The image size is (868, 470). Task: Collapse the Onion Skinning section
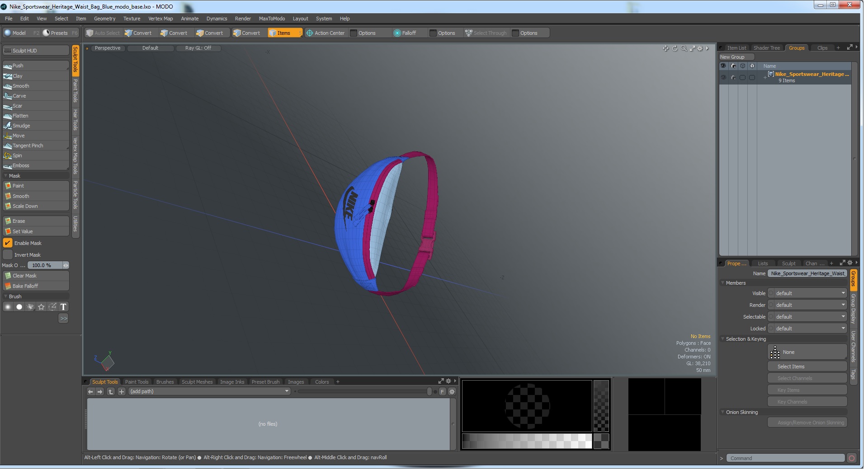point(722,413)
